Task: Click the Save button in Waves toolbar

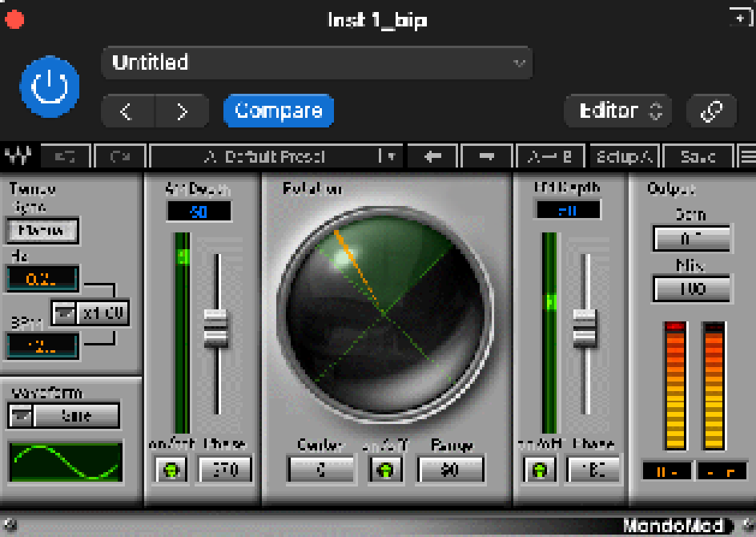Action: (697, 156)
